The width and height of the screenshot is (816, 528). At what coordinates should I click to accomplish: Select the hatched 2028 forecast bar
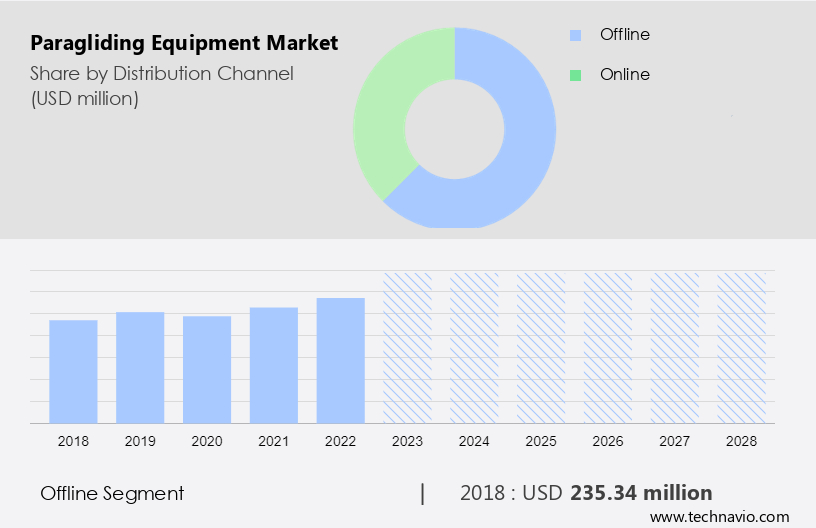(x=742, y=348)
